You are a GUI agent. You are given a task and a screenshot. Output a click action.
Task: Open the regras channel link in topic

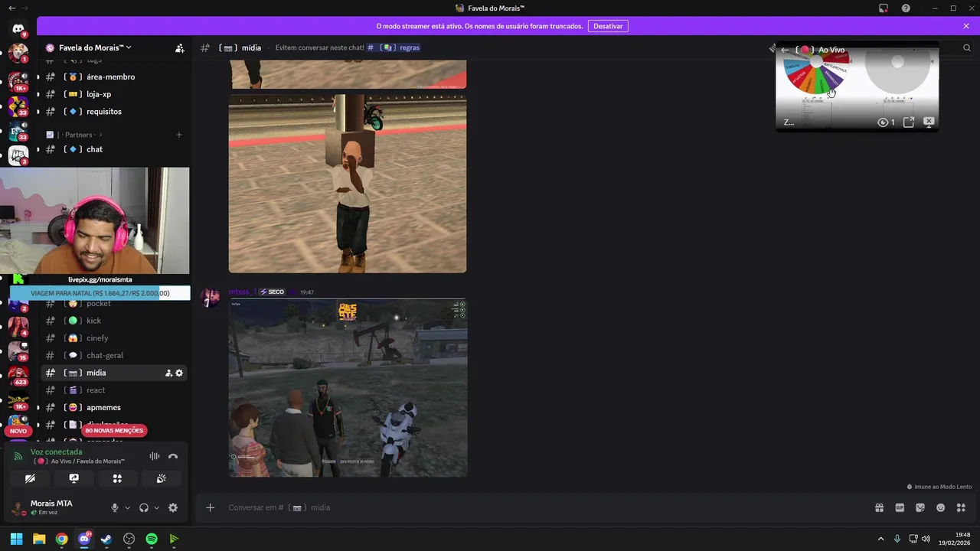tap(394, 47)
